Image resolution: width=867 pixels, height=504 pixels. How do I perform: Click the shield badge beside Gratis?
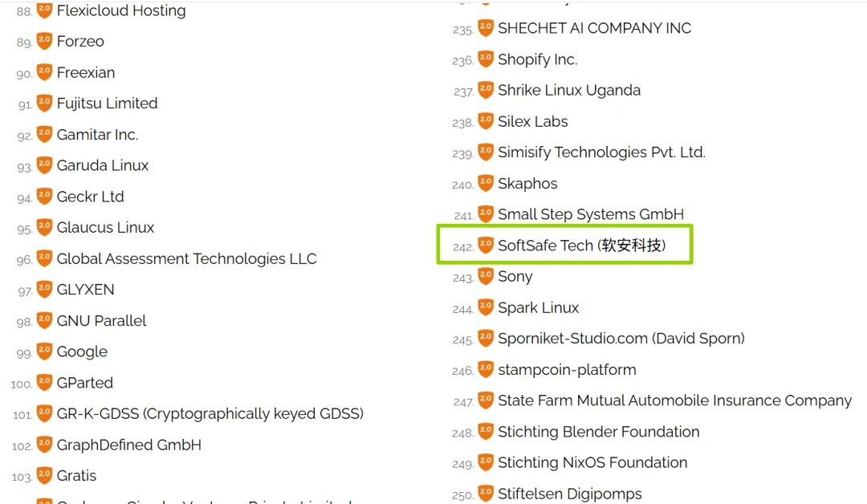click(x=44, y=475)
